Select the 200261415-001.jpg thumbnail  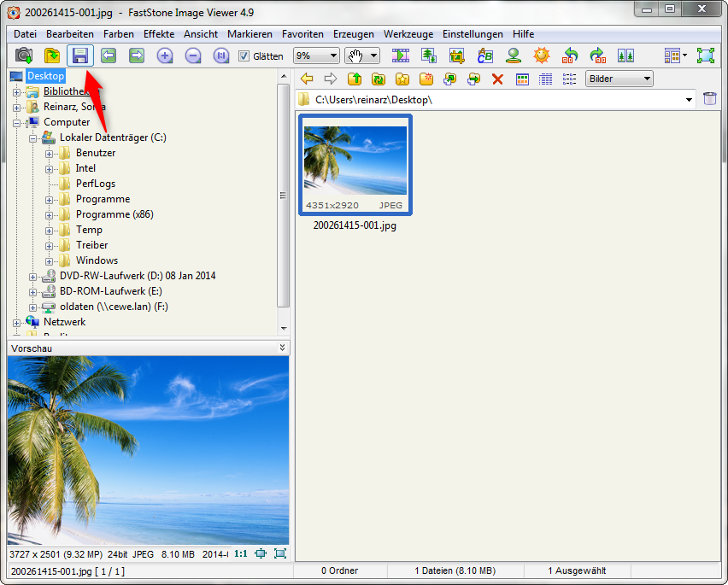[x=355, y=163]
